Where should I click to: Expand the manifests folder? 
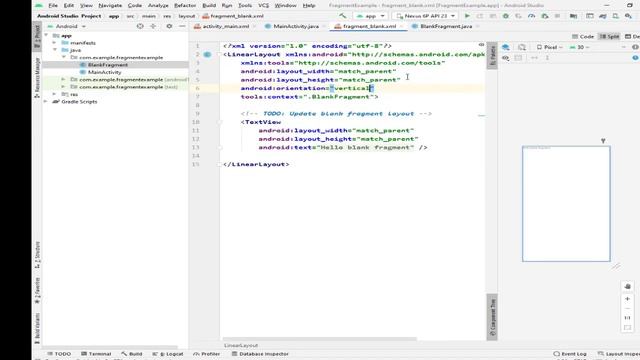55,42
